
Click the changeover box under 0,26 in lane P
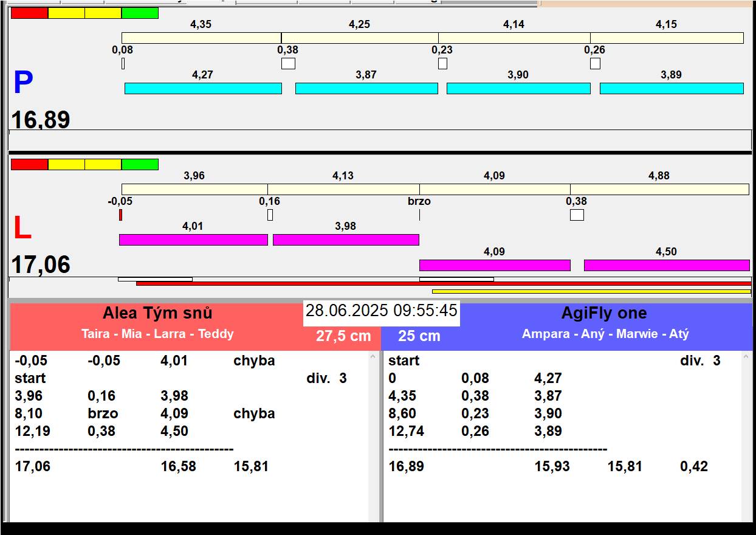click(x=595, y=63)
